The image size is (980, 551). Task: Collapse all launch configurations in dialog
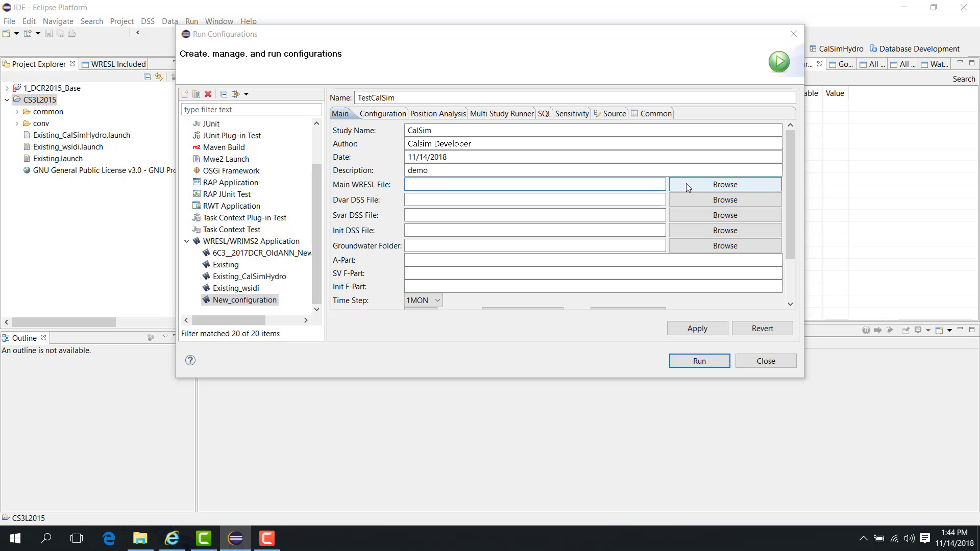[224, 94]
